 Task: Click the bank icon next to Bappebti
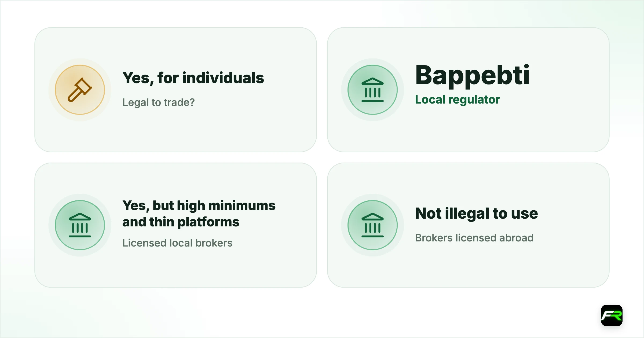pyautogui.click(x=372, y=90)
